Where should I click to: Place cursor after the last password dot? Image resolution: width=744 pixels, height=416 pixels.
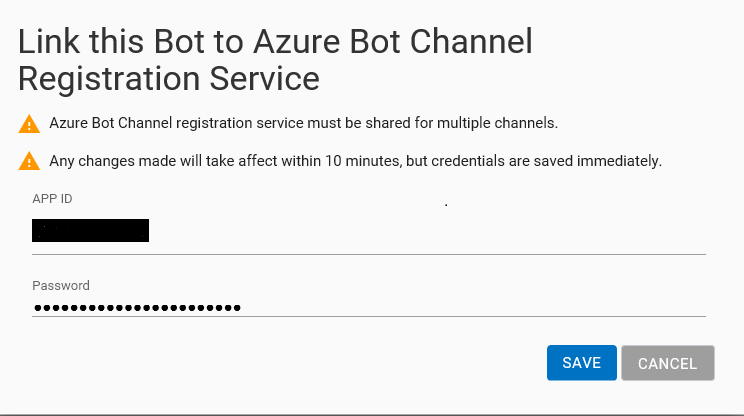(242, 307)
